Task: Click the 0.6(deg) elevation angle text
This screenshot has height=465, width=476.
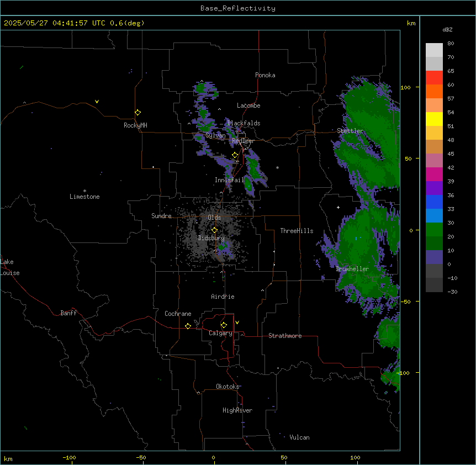Action: [x=127, y=23]
